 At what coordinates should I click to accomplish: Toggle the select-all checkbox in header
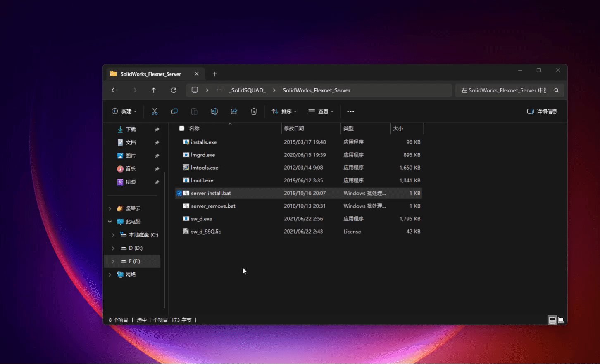(181, 128)
